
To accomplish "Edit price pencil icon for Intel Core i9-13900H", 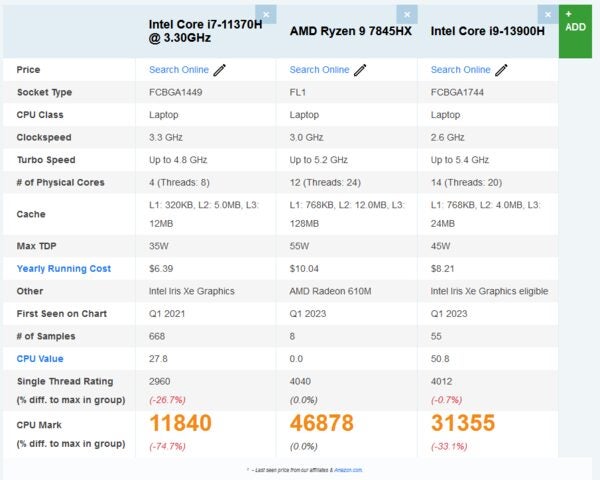I will click(x=501, y=70).
